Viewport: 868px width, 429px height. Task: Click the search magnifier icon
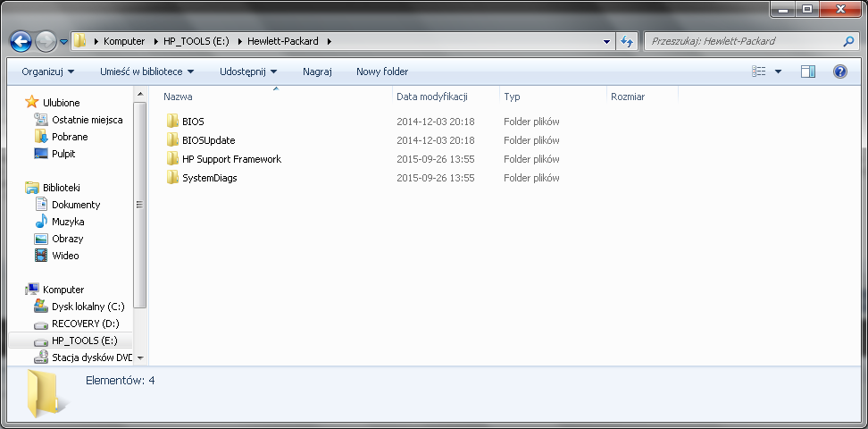coord(848,41)
